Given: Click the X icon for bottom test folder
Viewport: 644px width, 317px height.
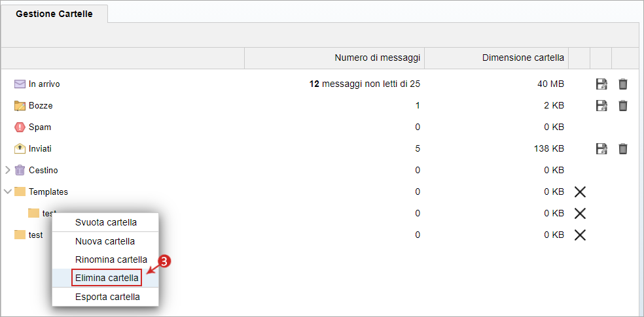Looking at the screenshot, I should click(579, 235).
